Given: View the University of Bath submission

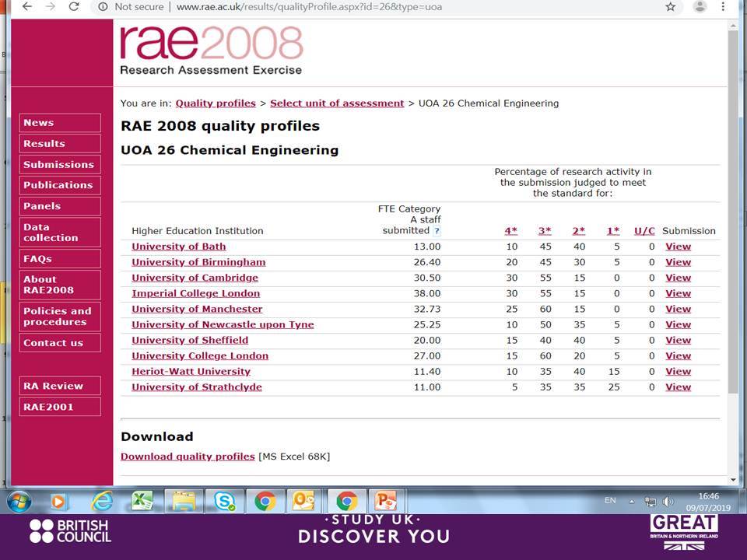Looking at the screenshot, I should pos(678,247).
